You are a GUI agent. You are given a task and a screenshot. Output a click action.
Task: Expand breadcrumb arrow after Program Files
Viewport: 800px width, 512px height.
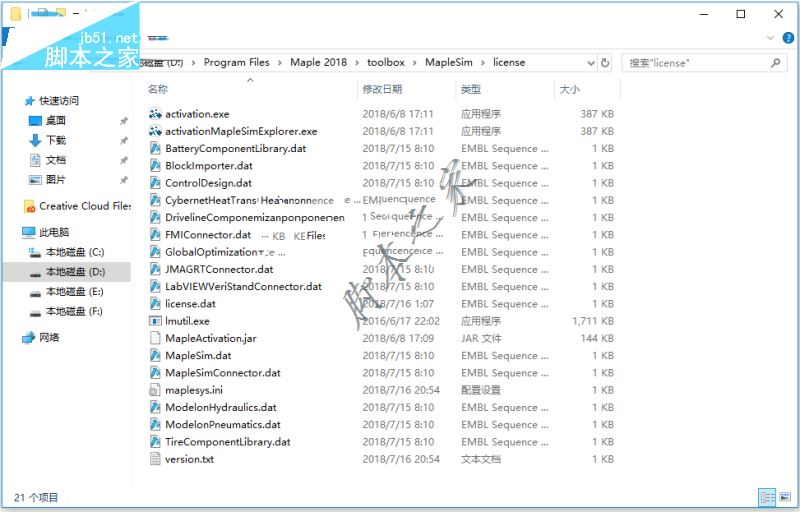point(280,63)
